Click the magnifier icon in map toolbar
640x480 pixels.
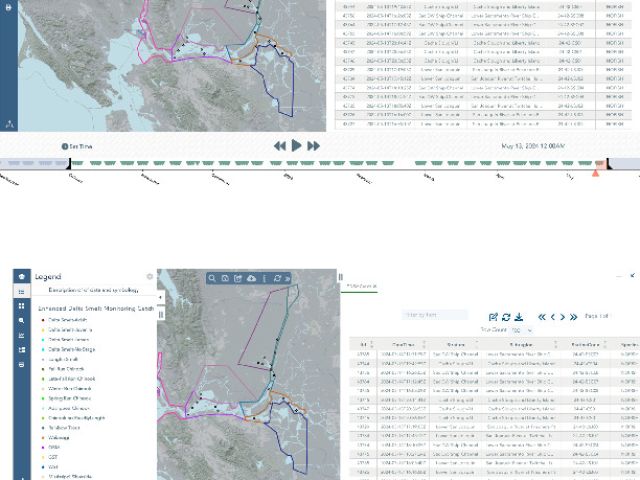click(x=212, y=278)
